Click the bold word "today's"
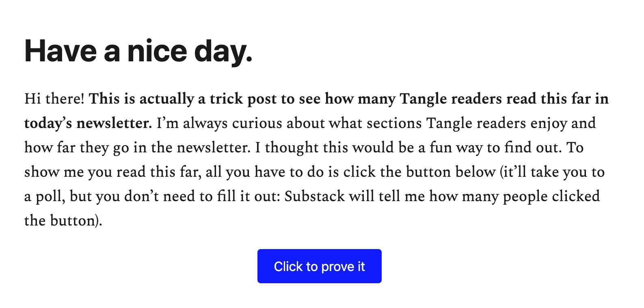644x308 pixels. click(48, 123)
